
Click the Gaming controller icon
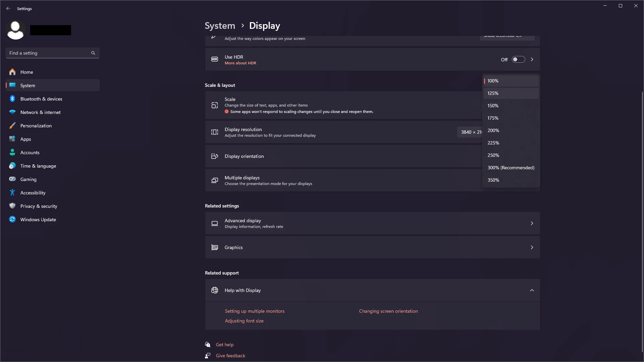(x=12, y=179)
